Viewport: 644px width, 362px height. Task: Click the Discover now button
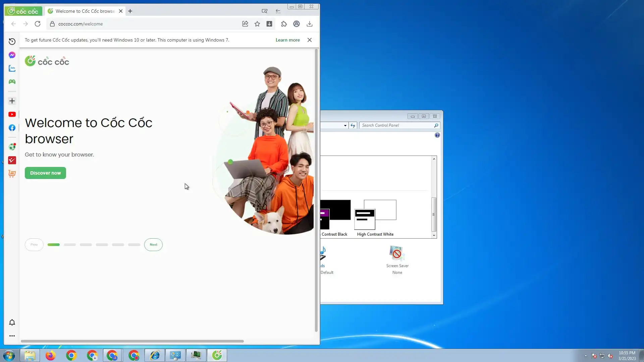point(45,173)
